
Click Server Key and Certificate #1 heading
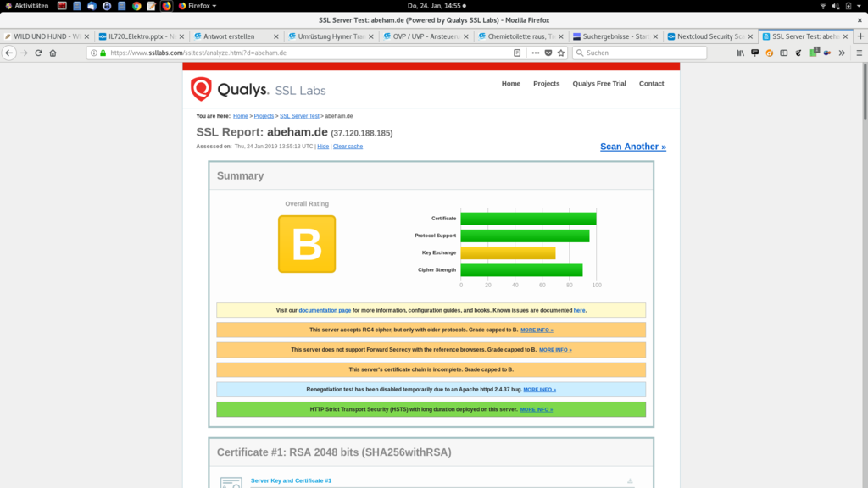pos(291,481)
